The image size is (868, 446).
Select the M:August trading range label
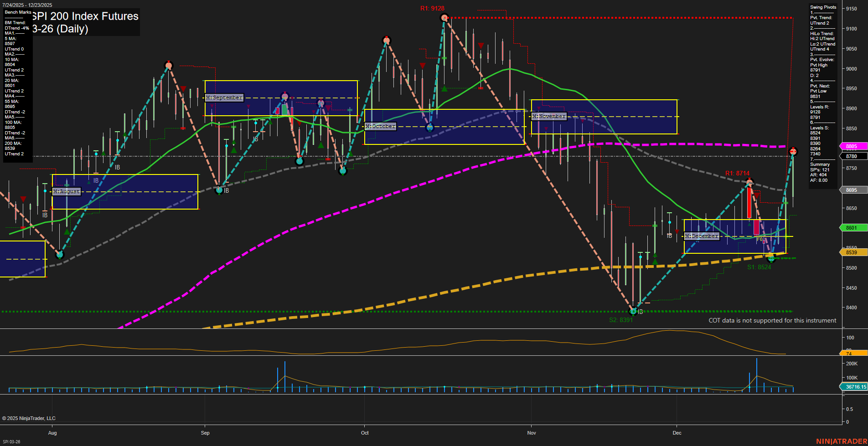tap(66, 191)
